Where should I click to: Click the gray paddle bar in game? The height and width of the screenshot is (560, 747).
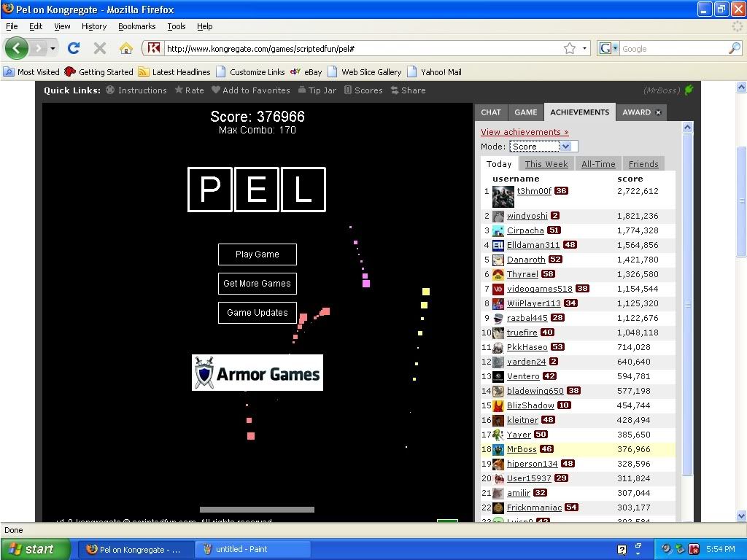[x=258, y=510]
